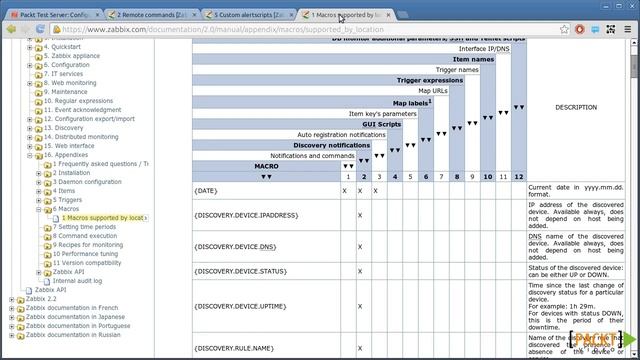Collapse the 6 Macros tree node
This screenshot has height=360, width=640.
pos(39,209)
